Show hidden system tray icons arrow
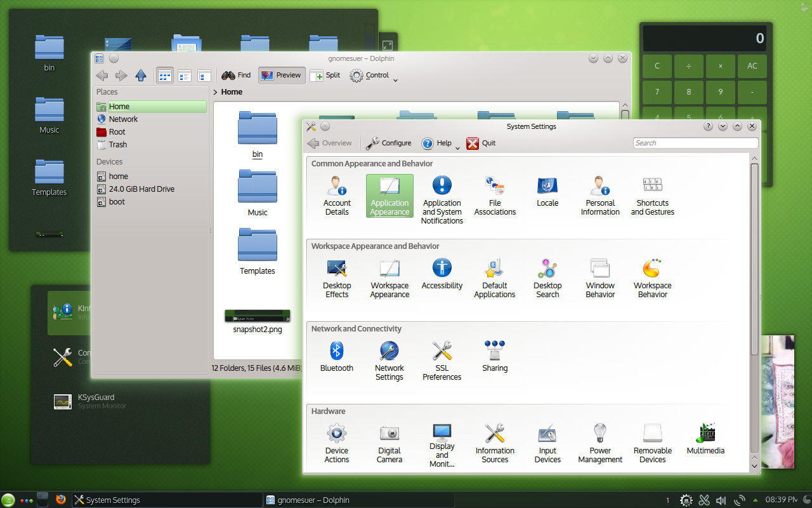 (755, 500)
